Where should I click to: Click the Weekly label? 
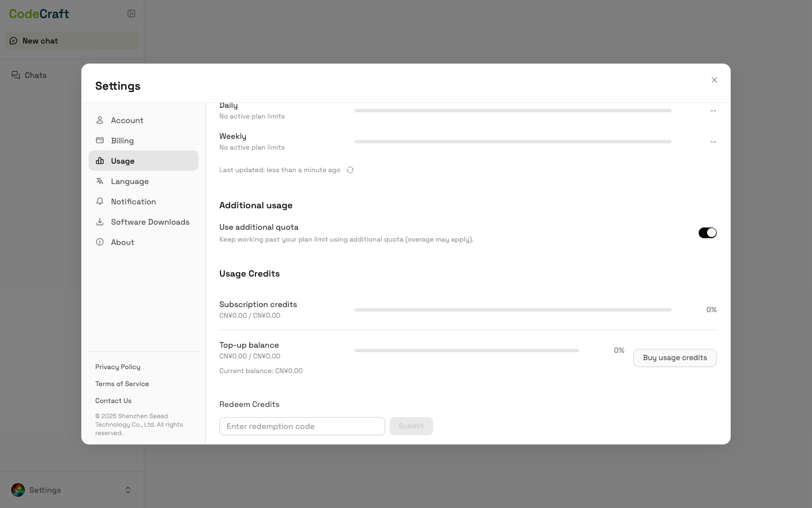pos(233,136)
